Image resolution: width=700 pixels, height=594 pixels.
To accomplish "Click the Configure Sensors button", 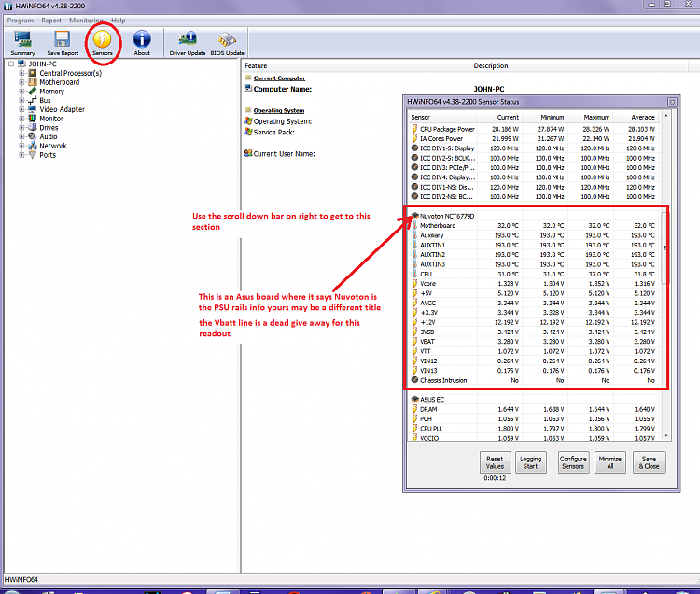I will click(573, 462).
